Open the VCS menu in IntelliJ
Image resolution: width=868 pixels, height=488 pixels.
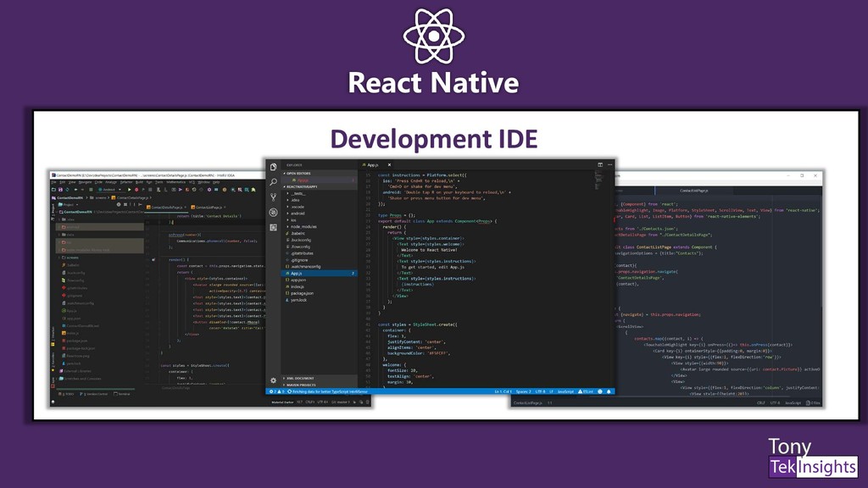(x=192, y=182)
